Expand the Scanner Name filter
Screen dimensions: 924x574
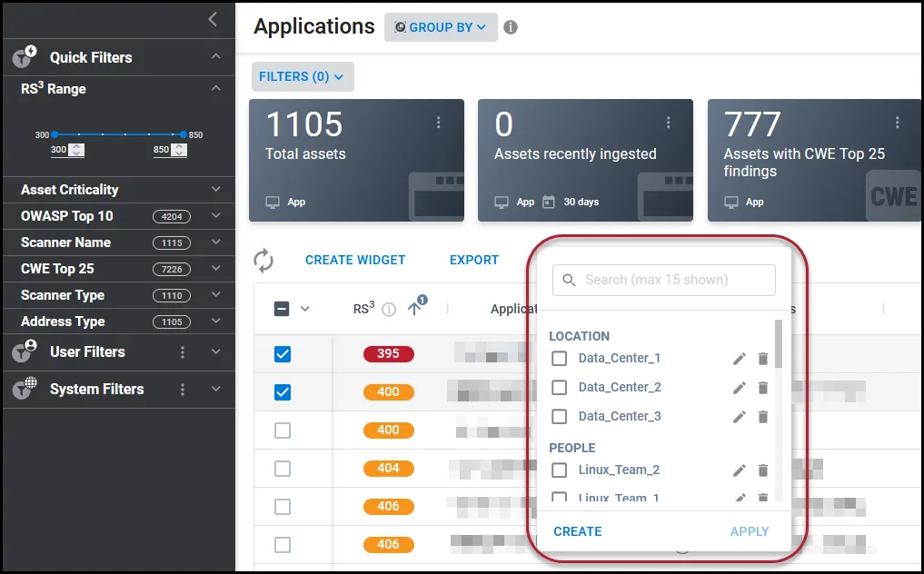[216, 242]
